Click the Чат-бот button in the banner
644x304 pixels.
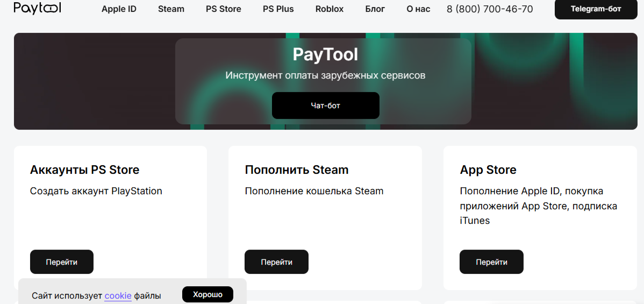point(325,105)
